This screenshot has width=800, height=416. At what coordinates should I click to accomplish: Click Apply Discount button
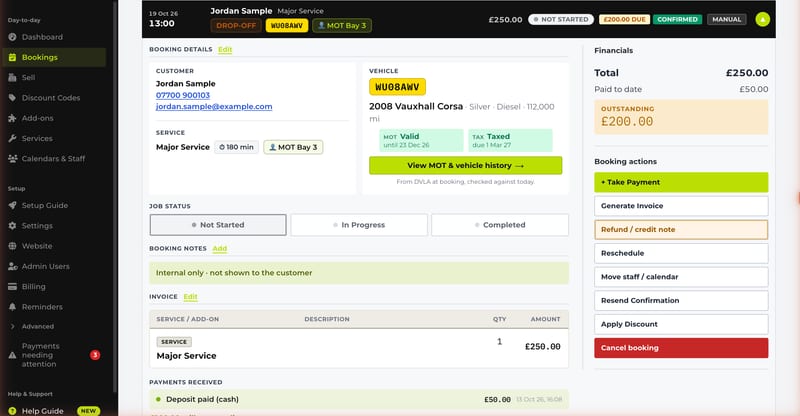pos(681,324)
